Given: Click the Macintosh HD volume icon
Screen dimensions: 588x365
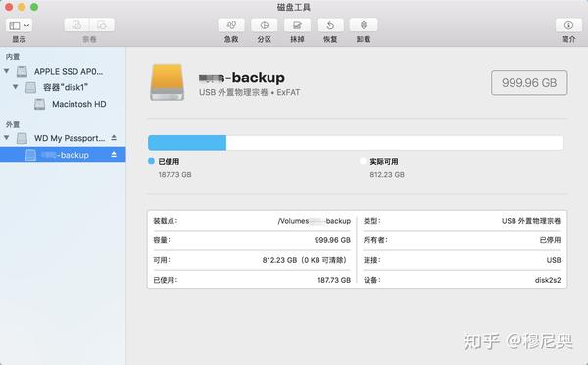Looking at the screenshot, I should pos(40,104).
